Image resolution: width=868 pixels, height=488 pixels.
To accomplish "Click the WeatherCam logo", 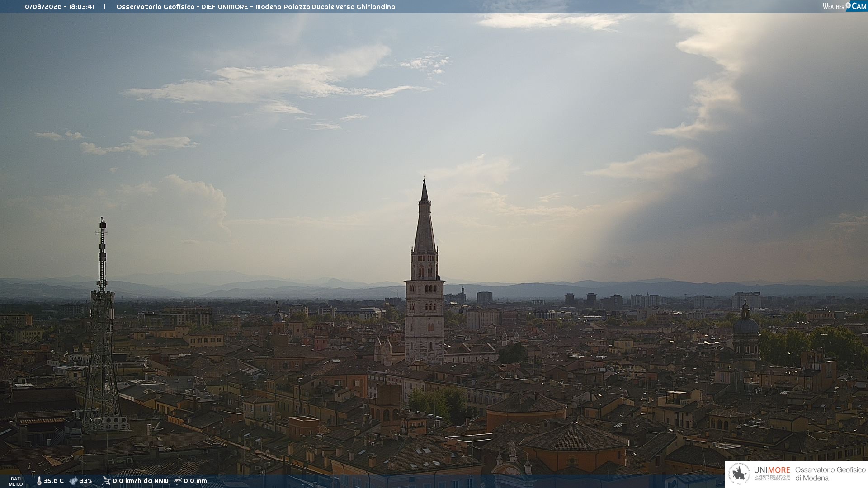I will [x=844, y=6].
